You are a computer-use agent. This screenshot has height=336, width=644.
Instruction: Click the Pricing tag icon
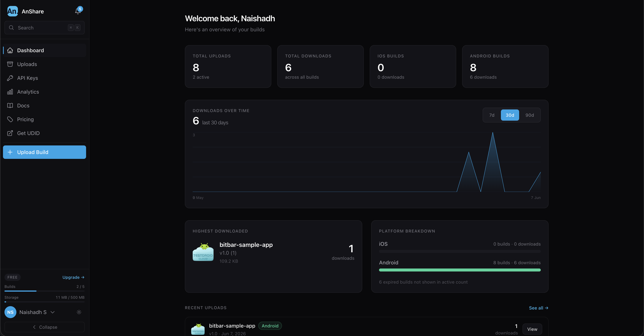10,119
